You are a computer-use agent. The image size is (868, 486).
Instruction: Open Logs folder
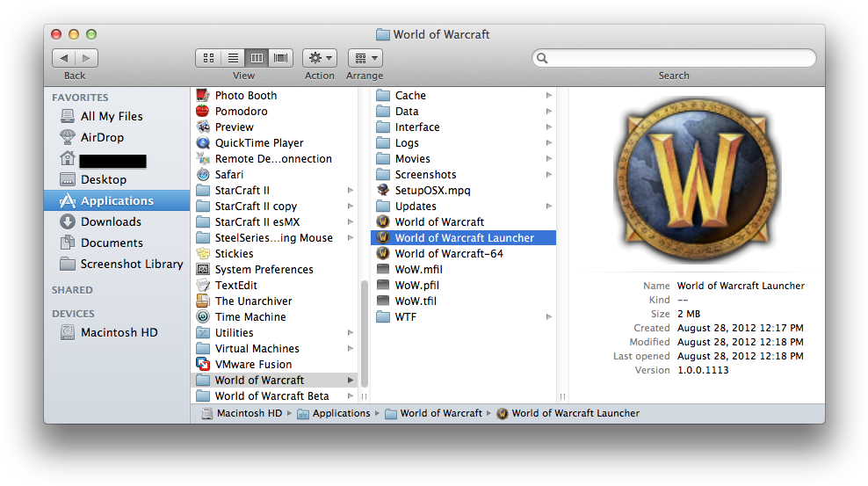(x=464, y=142)
